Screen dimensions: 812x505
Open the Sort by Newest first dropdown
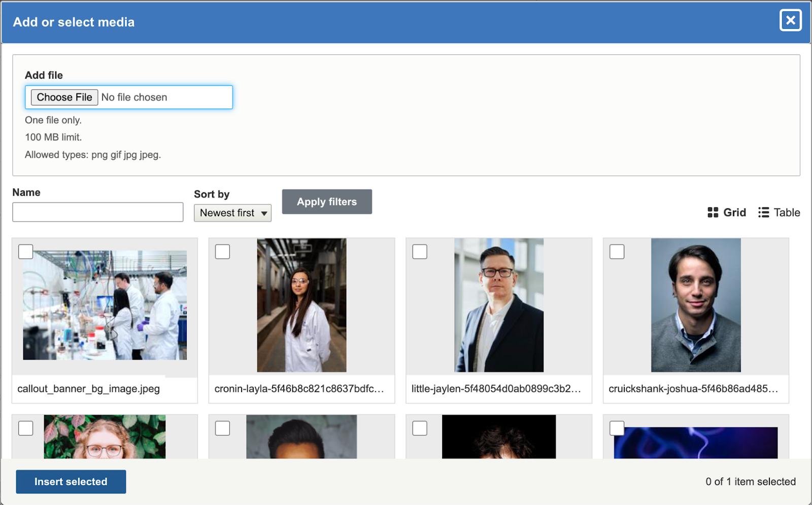[232, 213]
